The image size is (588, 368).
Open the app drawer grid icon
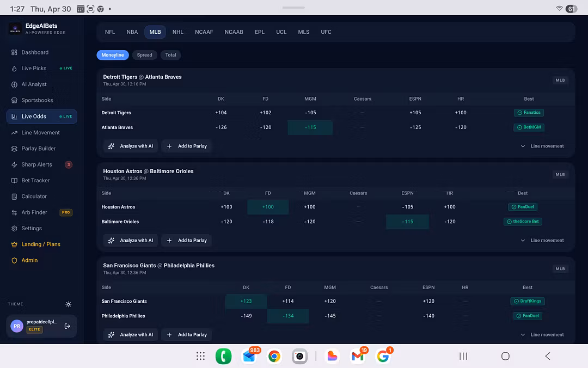[200, 356]
